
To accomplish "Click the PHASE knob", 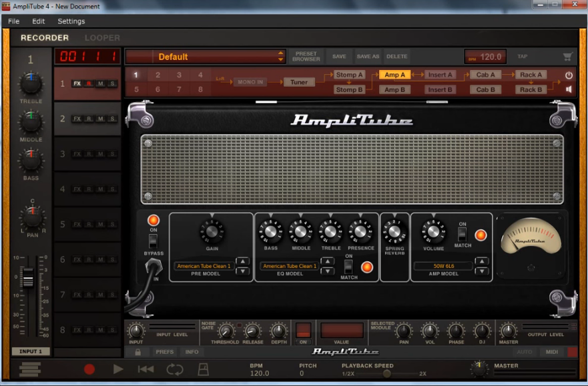I will (456, 331).
